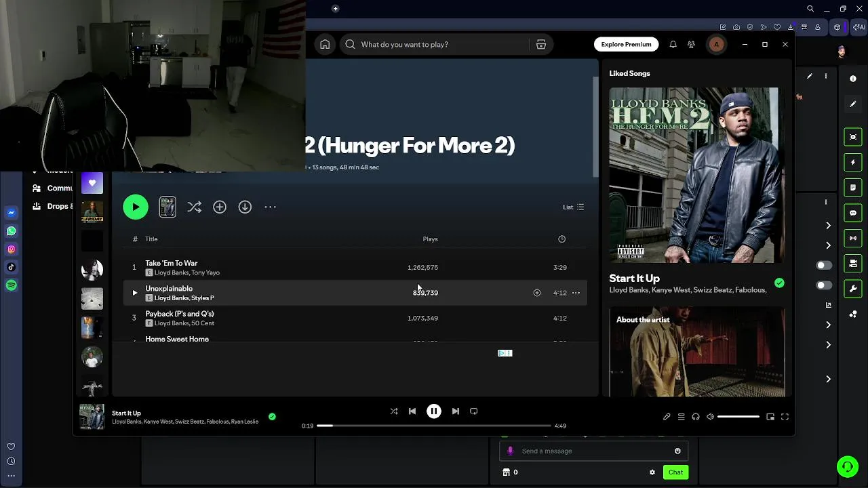The width and height of the screenshot is (868, 488).
Task: Open emoji picker in chat input
Action: click(x=677, y=451)
